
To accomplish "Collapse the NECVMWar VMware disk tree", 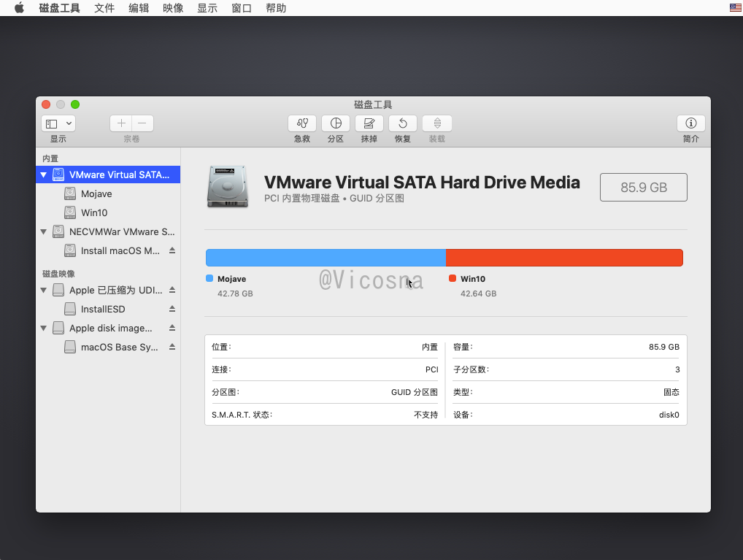I will 44,232.
